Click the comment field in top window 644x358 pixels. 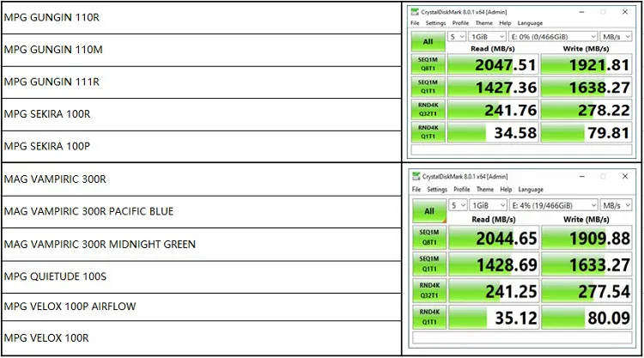coord(521,149)
